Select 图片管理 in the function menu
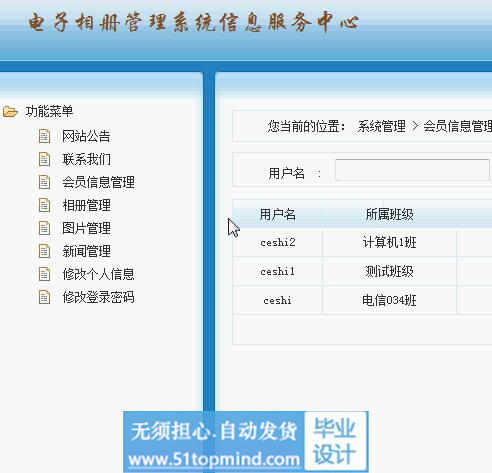 click(86, 228)
